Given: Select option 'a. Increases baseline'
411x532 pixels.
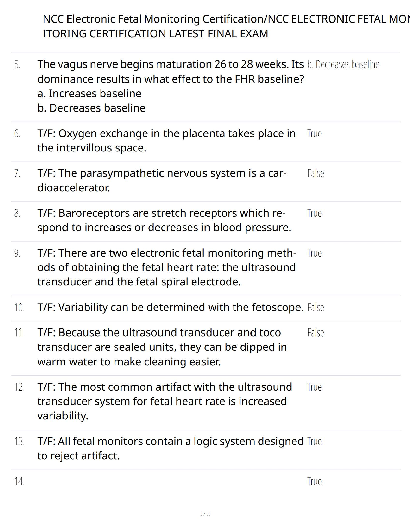Looking at the screenshot, I should [x=89, y=93].
